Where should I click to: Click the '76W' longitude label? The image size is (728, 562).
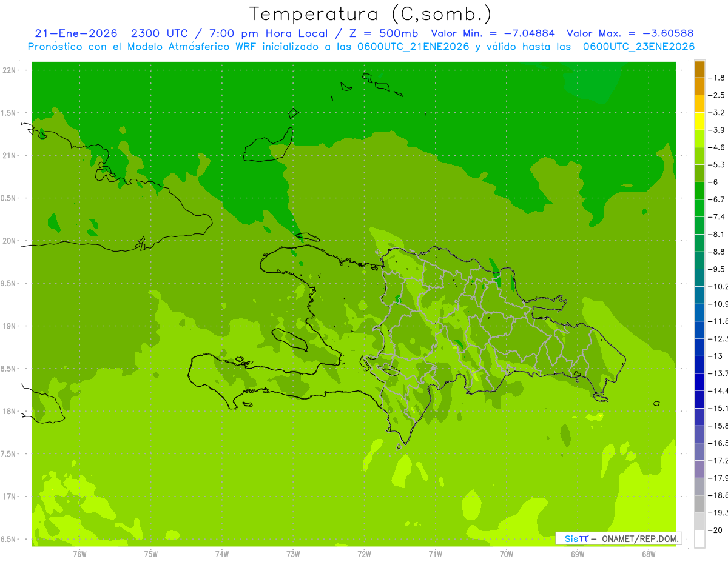click(79, 554)
